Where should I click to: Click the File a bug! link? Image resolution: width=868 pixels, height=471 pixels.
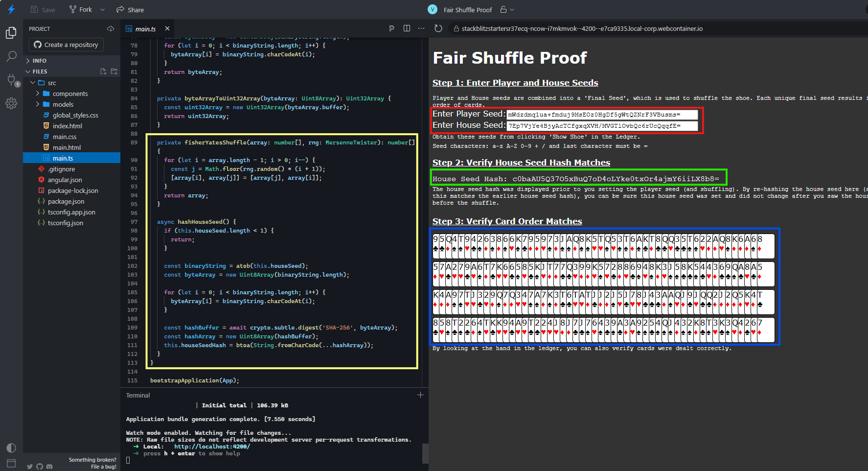click(x=104, y=467)
